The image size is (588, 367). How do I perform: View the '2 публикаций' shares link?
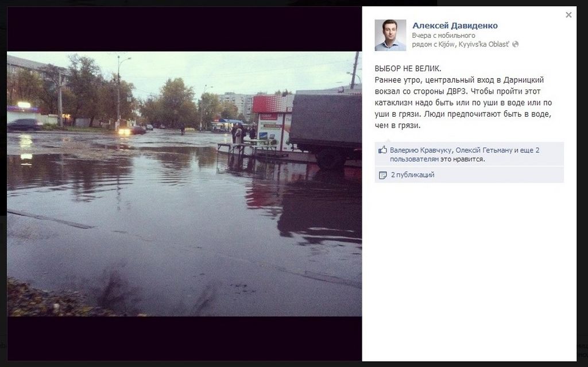(412, 175)
